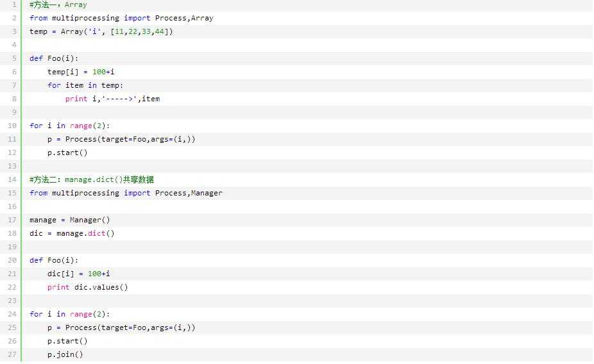This screenshot has width=594, height=364.
Task: Click line number 20 in the gutter
Action: click(12, 260)
